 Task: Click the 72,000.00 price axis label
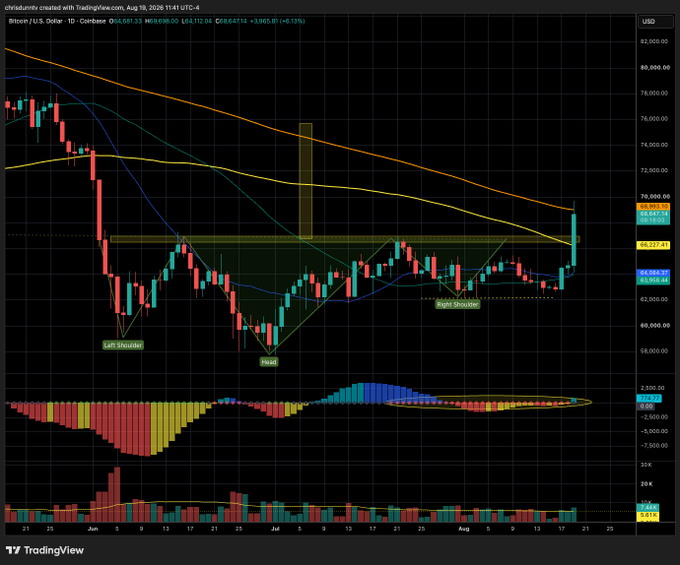(654, 170)
